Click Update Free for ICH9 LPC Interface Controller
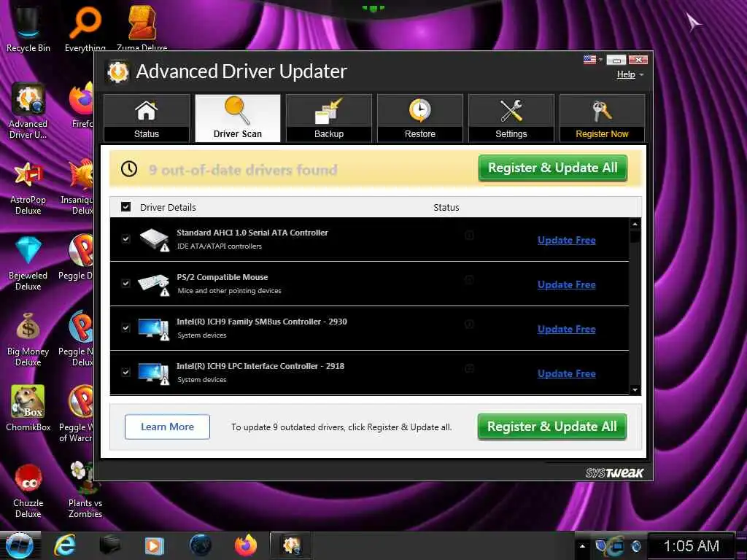The height and width of the screenshot is (560, 747). (x=566, y=373)
